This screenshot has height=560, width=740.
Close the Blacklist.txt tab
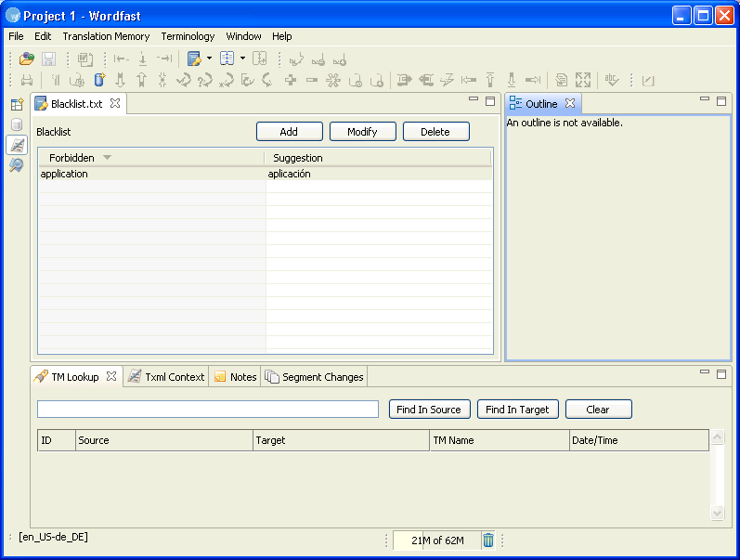tap(115, 103)
